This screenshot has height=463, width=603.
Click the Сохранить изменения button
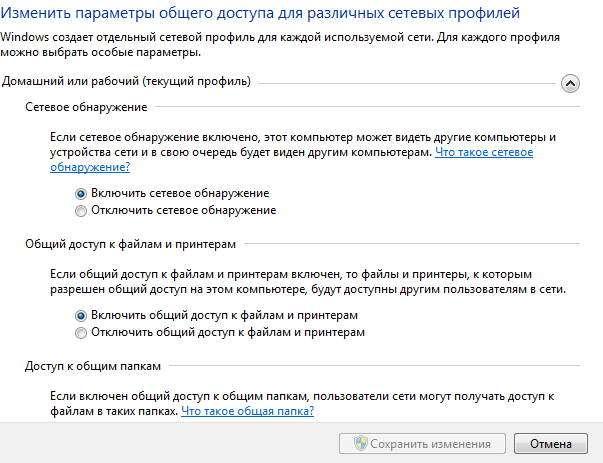tap(422, 444)
